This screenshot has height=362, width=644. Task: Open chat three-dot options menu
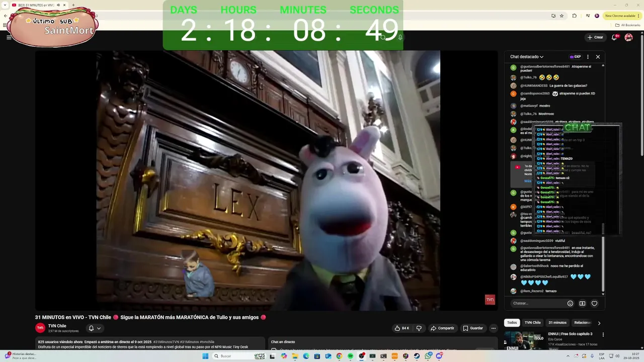588,57
